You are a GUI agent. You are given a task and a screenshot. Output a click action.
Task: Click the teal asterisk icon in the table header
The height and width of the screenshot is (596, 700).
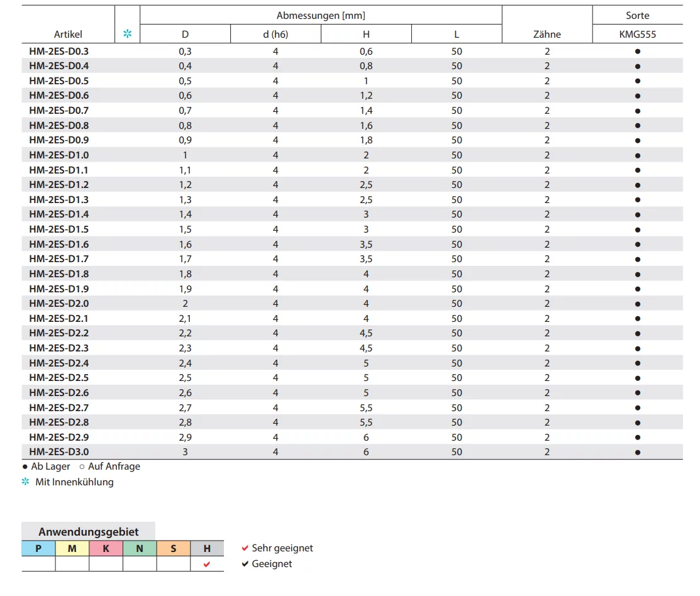pyautogui.click(x=128, y=34)
